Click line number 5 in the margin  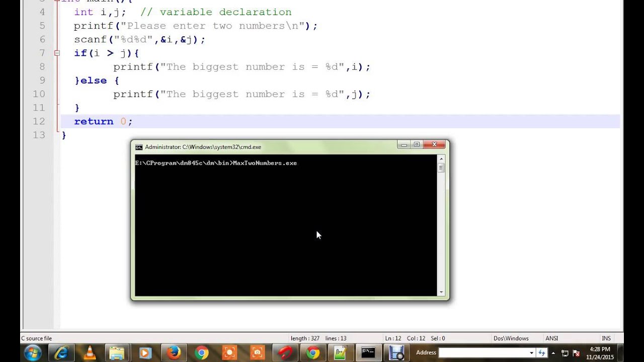42,26
